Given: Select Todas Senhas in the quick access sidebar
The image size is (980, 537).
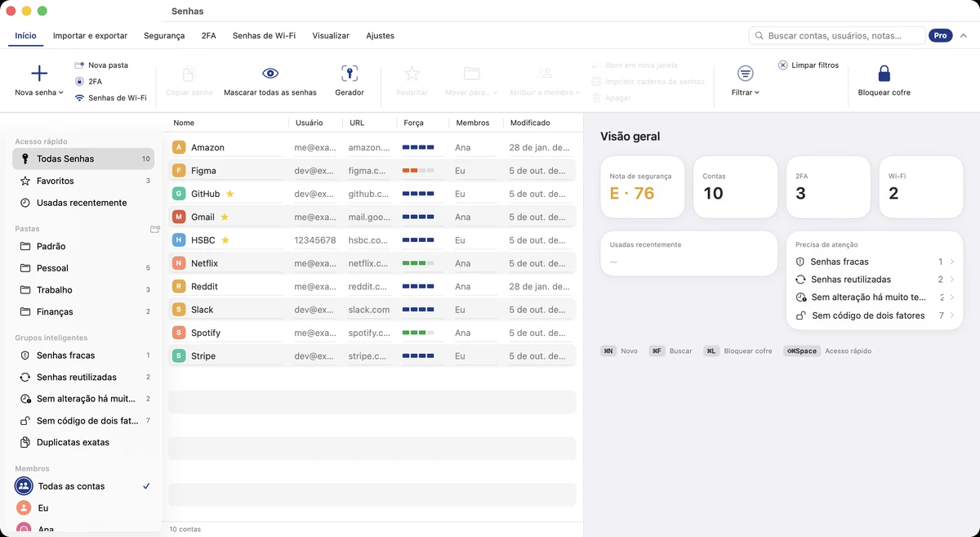Looking at the screenshot, I should (x=83, y=159).
